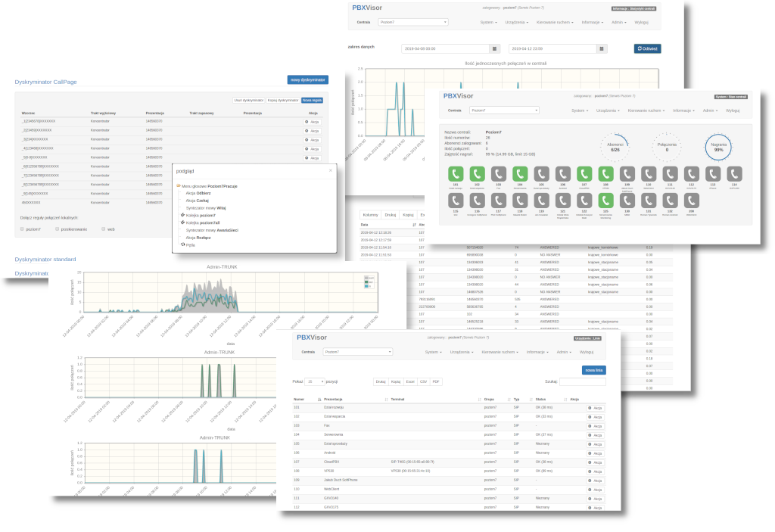Sort lines table by Numer column

pyautogui.click(x=307, y=399)
